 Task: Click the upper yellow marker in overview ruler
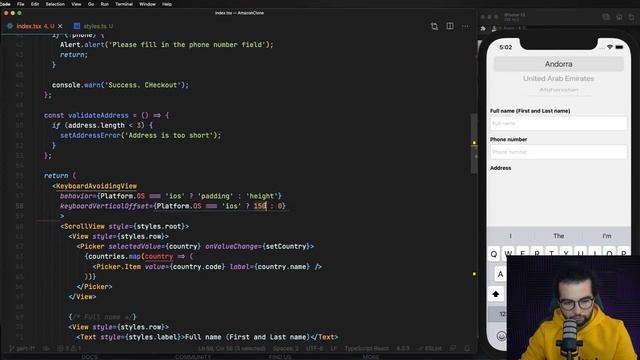coord(474,143)
